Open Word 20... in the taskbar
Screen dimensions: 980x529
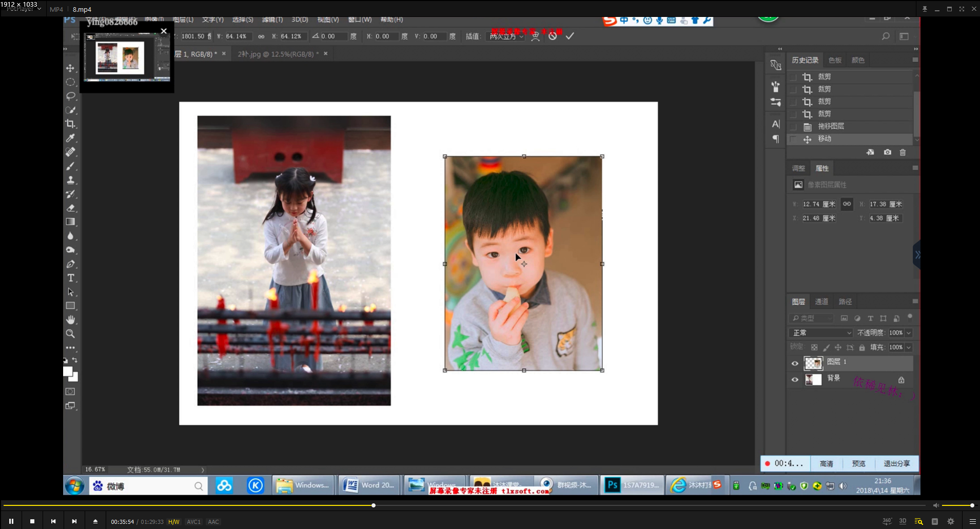369,485
